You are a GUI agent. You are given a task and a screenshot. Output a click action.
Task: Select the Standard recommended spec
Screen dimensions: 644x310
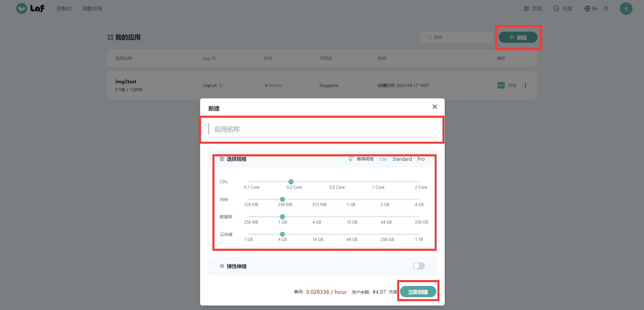coord(402,159)
